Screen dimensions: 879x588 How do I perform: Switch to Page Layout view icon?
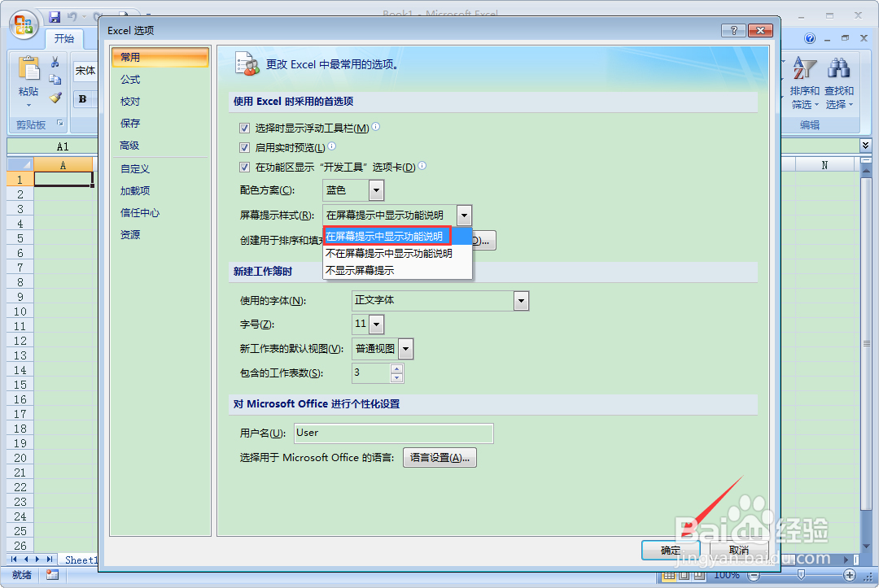pyautogui.click(x=683, y=575)
